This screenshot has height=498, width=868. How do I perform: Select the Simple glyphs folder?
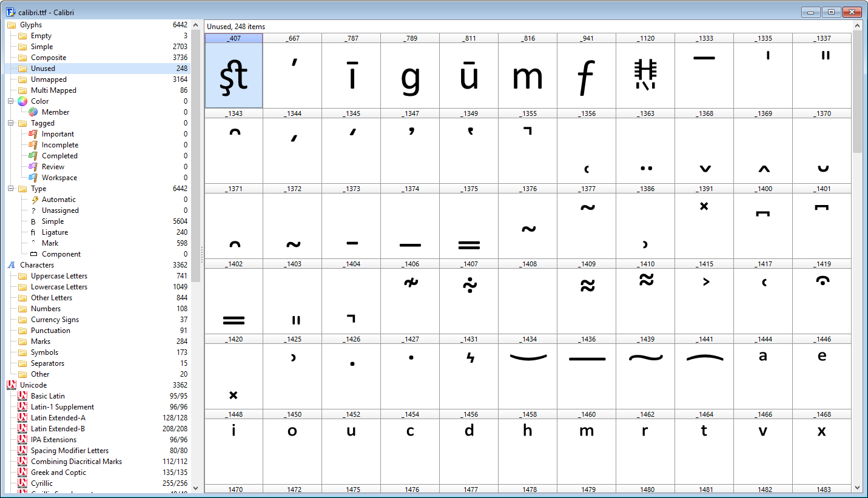click(x=97, y=47)
